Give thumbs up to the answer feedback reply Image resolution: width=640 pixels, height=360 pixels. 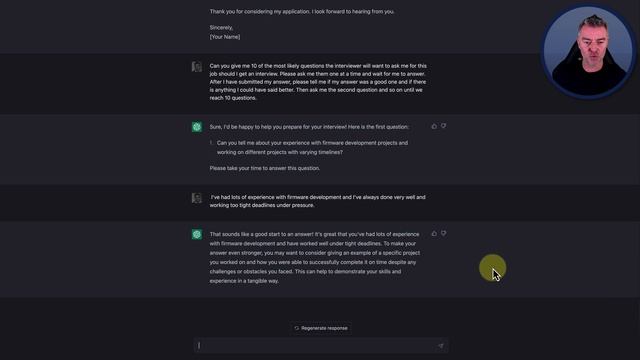tap(434, 233)
